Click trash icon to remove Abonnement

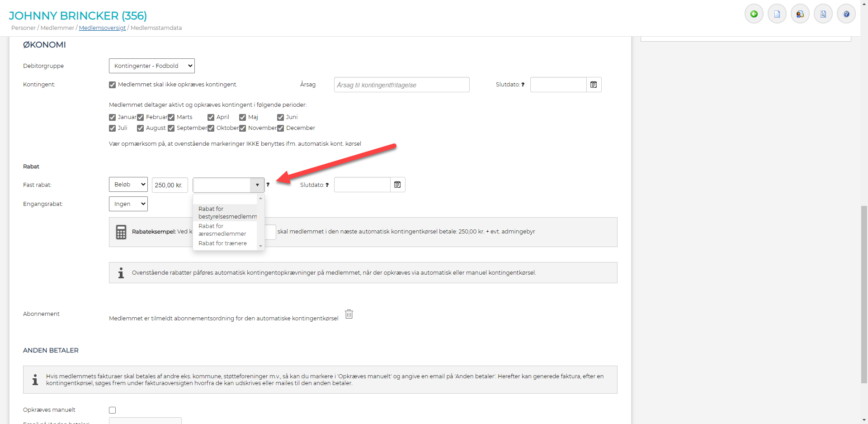(x=349, y=314)
